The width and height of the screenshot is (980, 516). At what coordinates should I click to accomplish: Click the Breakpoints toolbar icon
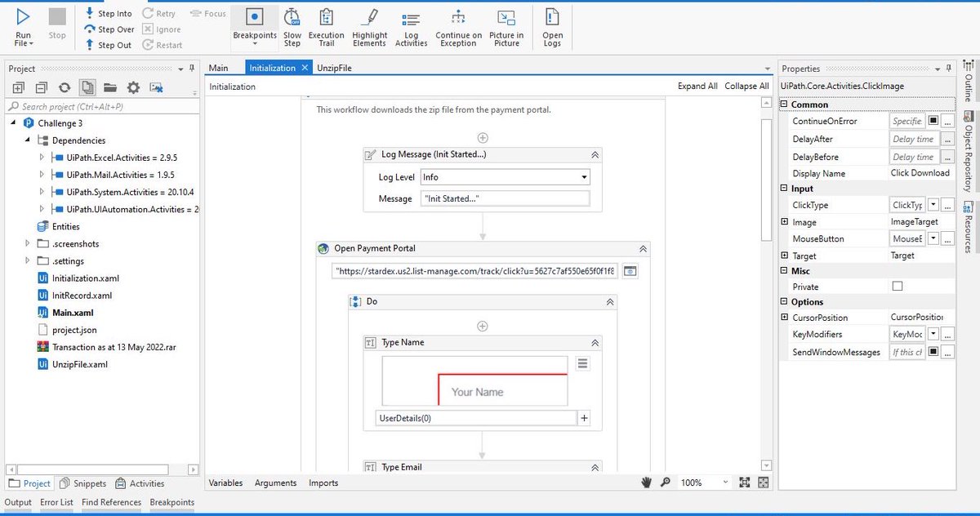click(x=254, y=17)
